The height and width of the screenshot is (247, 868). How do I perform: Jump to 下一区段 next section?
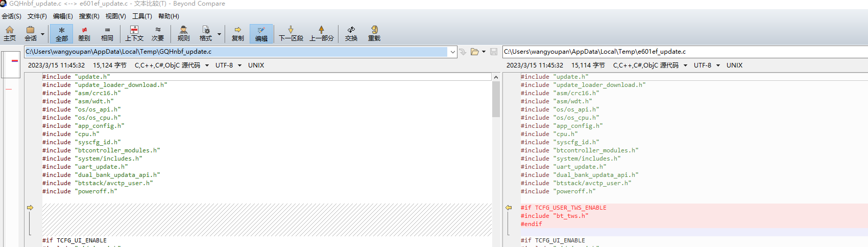291,33
